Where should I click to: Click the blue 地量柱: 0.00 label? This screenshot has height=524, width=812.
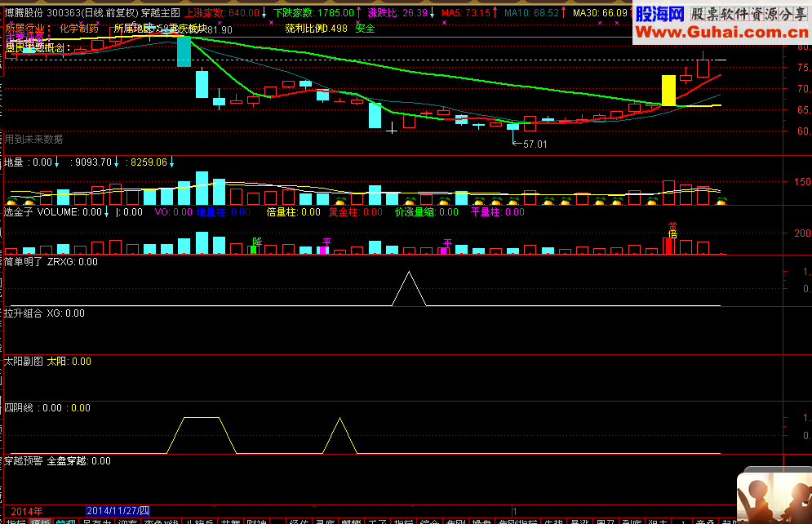point(223,211)
